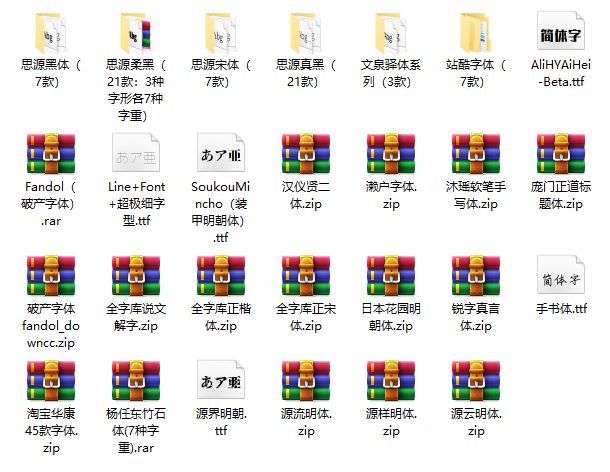
Task: Click the file name 锐字真言体.zip
Action: pyautogui.click(x=476, y=317)
